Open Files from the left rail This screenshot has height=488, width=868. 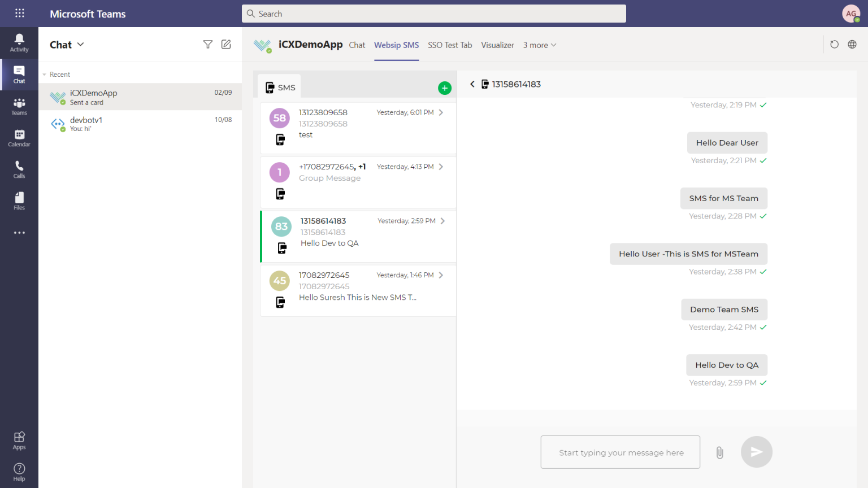coord(19,201)
